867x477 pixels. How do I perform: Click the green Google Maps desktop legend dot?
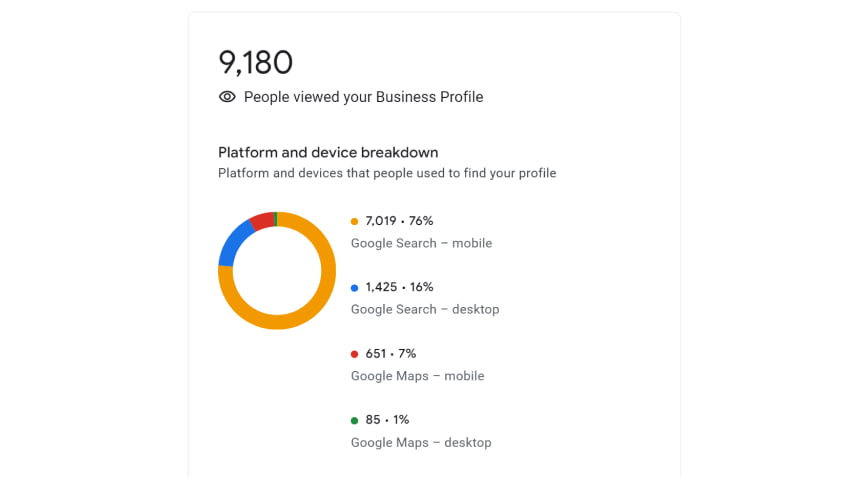354,421
